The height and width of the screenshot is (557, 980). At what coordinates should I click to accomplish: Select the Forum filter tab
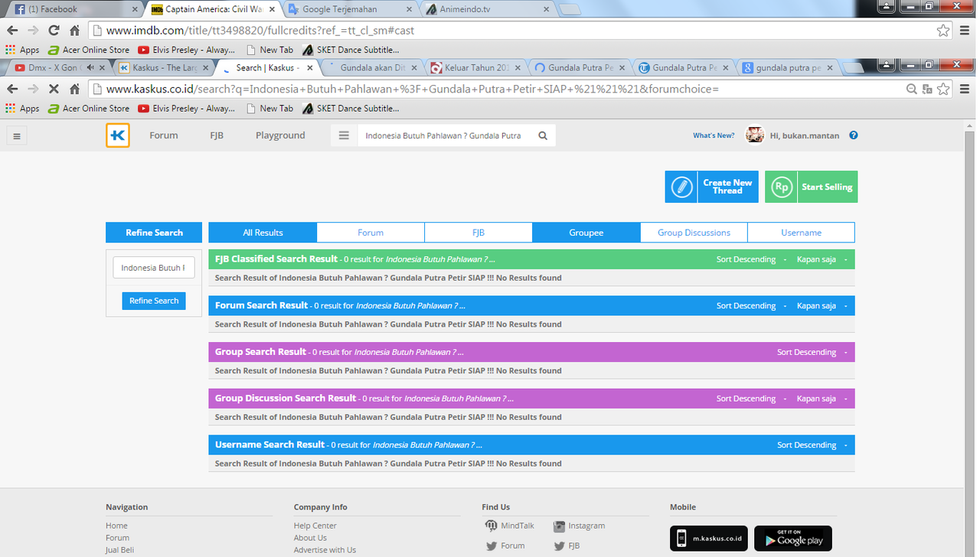[x=371, y=233]
